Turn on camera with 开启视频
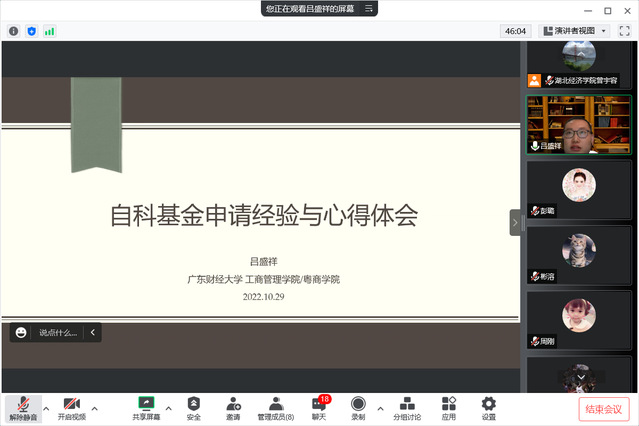This screenshot has height=426, width=639. pyautogui.click(x=71, y=408)
